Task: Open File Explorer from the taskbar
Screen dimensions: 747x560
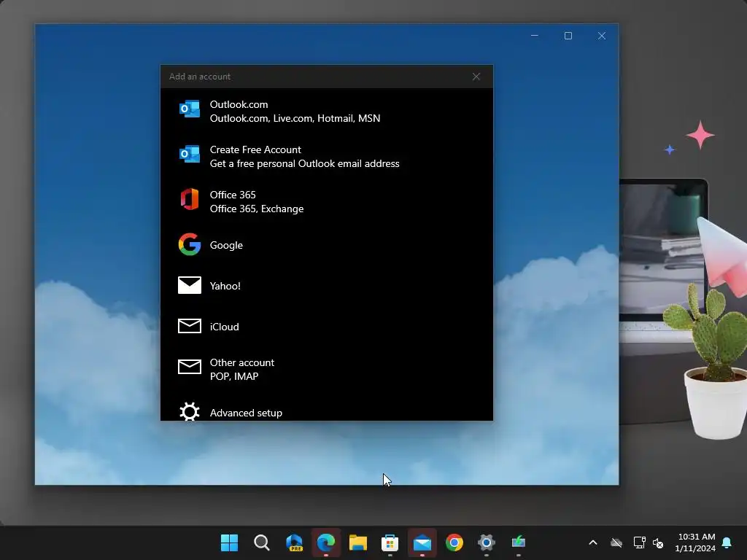Action: [357, 542]
